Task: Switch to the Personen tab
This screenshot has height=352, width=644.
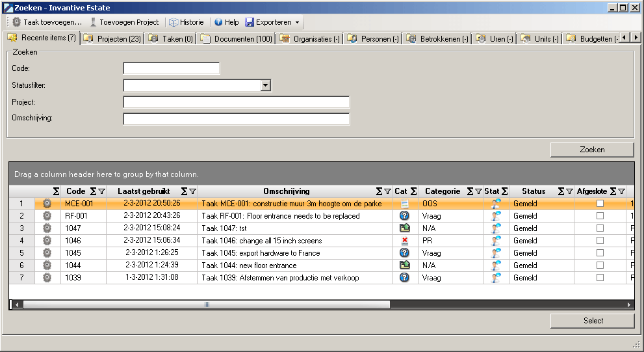Action: (x=373, y=38)
